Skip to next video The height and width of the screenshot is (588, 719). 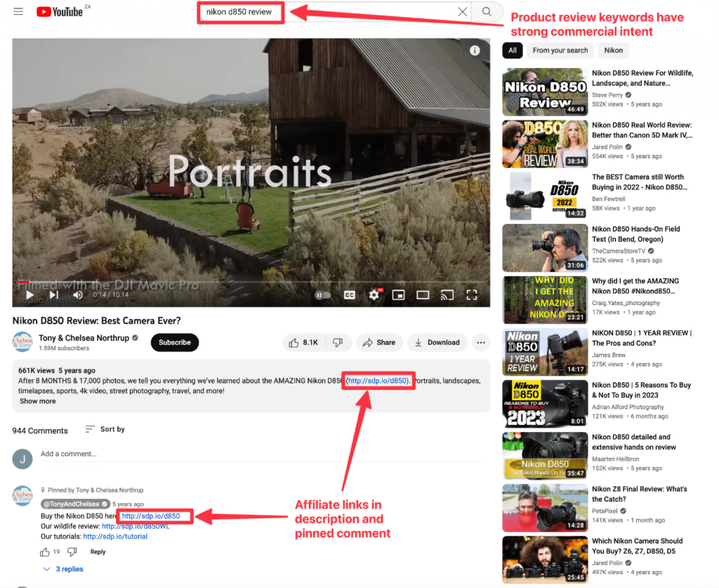(54, 295)
